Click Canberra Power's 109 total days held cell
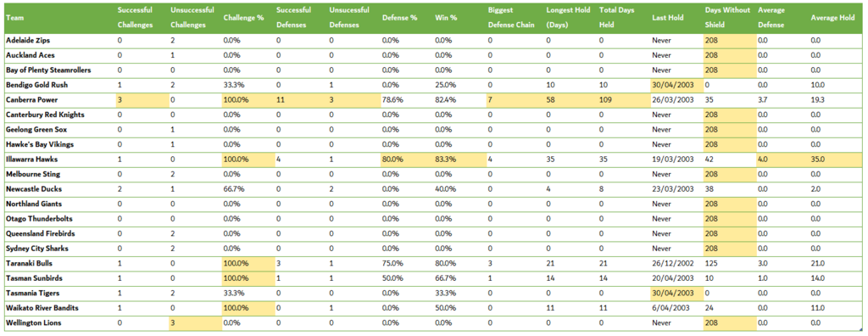868x336 pixels. pos(624,100)
